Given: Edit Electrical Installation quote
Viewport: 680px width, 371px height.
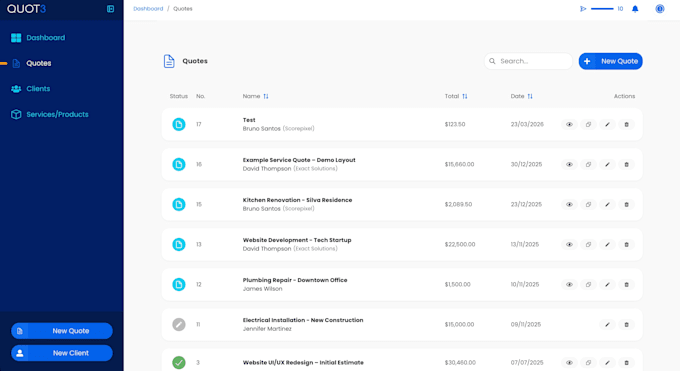Looking at the screenshot, I should click(608, 325).
